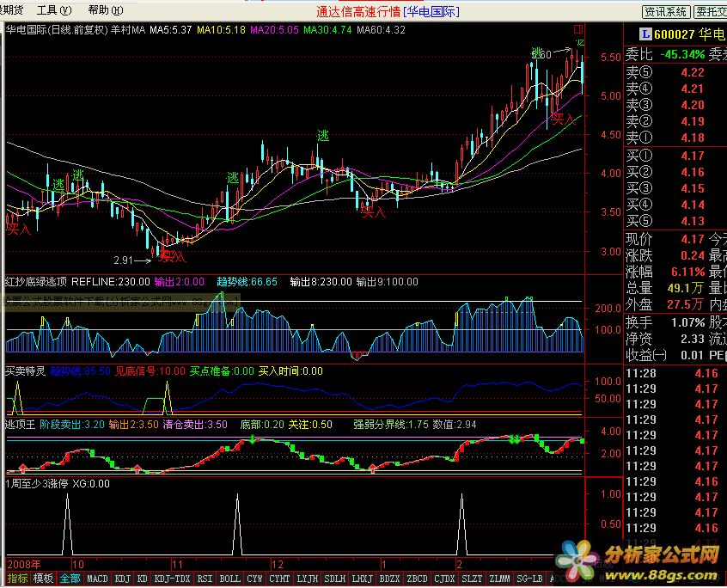
Task: Select the RSI indicator tab
Action: click(x=205, y=579)
